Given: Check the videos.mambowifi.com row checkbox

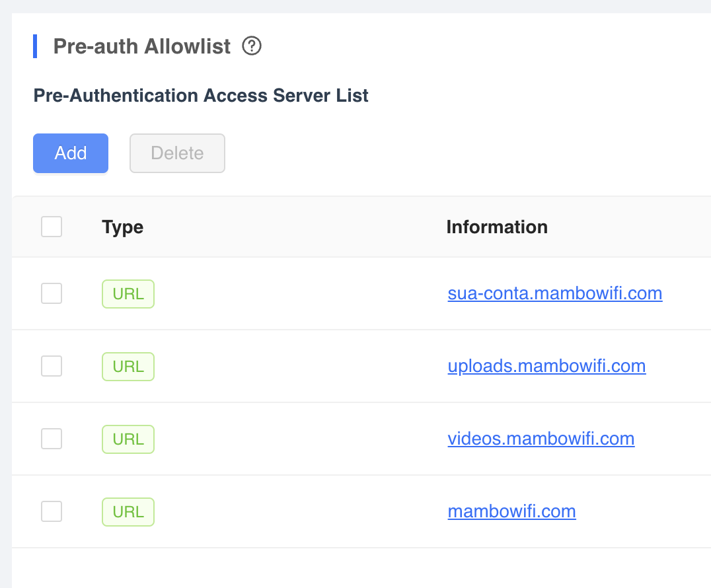Looking at the screenshot, I should pos(52,439).
